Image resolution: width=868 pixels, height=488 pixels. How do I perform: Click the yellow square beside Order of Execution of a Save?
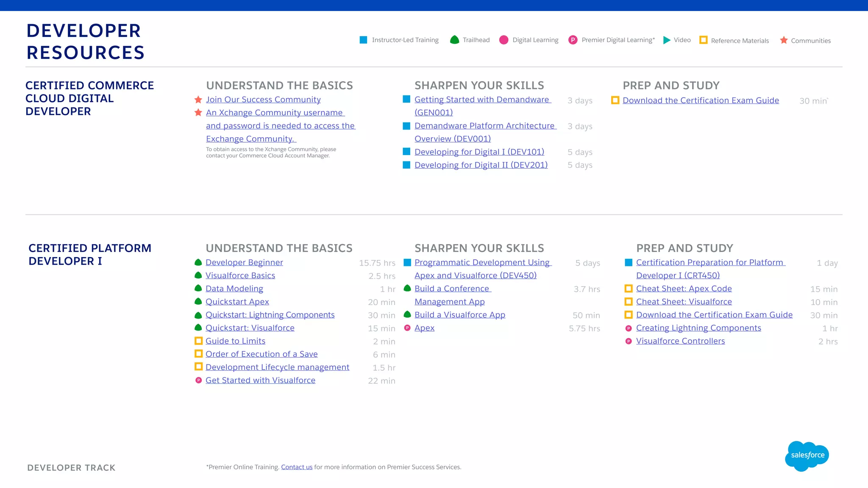(198, 354)
